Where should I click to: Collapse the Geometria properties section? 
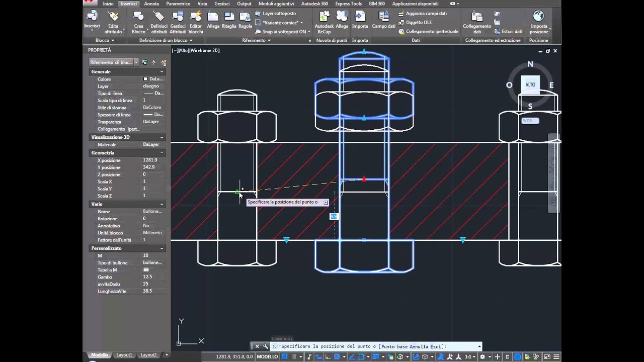(162, 153)
